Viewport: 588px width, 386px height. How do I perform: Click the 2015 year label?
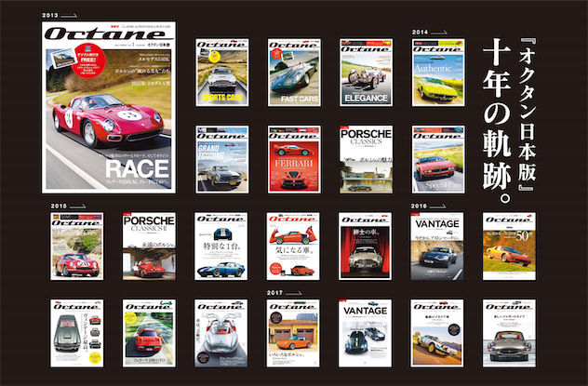(x=59, y=206)
